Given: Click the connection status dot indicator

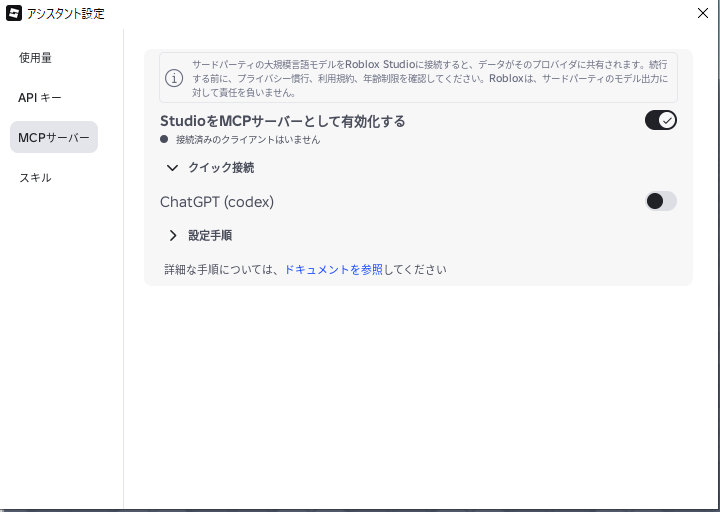Looking at the screenshot, I should tap(164, 139).
